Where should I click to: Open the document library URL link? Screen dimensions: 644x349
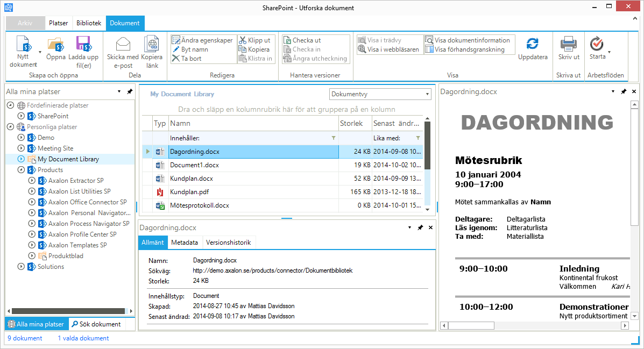coord(273,270)
